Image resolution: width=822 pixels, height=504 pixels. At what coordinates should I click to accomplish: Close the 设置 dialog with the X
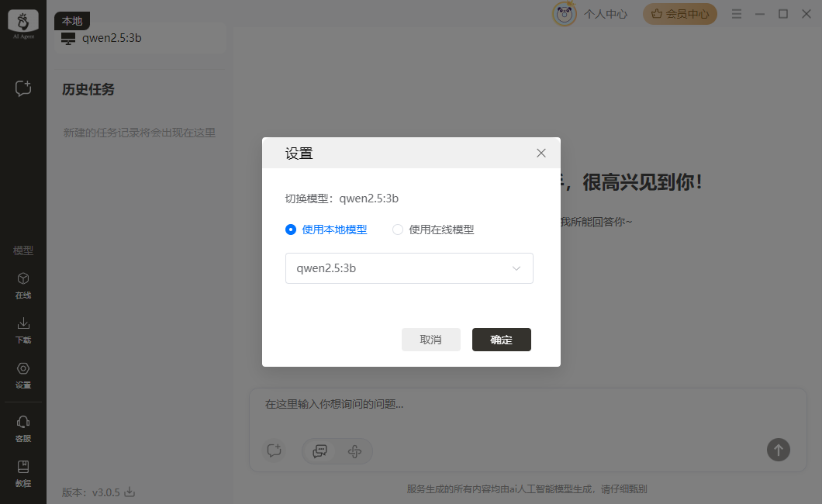[541, 154]
